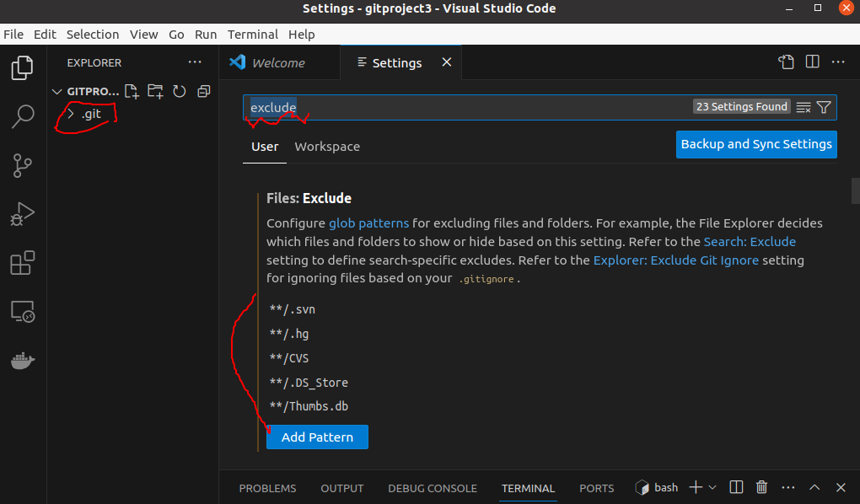Viewport: 860px width, 504px height.
Task: Close the Settings tab
Action: (x=447, y=62)
